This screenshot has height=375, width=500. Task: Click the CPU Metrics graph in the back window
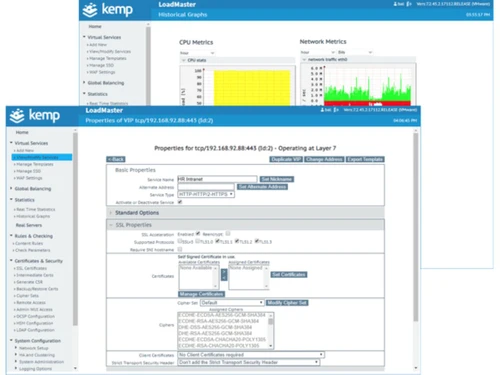pos(237,85)
